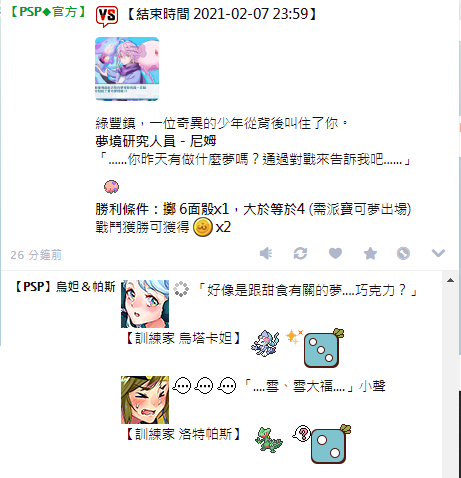Click the blue Pokémon sprite beside 烏塔卡妲

pyautogui.click(x=265, y=343)
